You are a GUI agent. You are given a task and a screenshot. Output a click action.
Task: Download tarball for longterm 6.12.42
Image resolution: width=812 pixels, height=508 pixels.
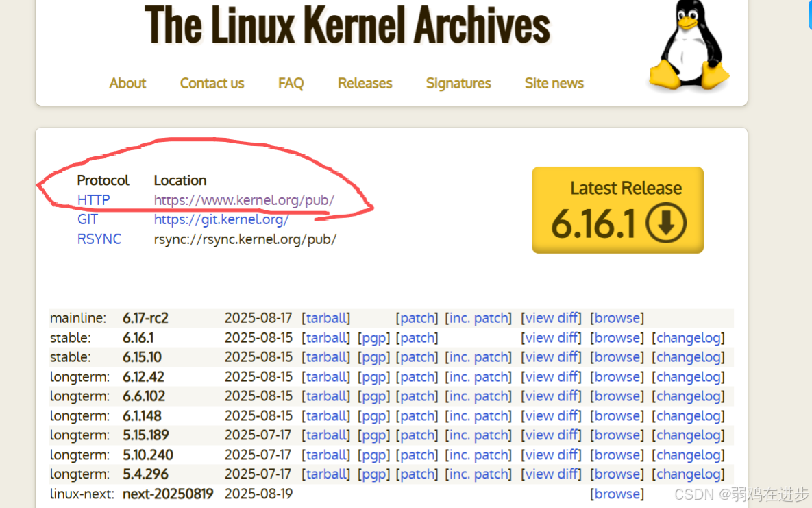[325, 377]
